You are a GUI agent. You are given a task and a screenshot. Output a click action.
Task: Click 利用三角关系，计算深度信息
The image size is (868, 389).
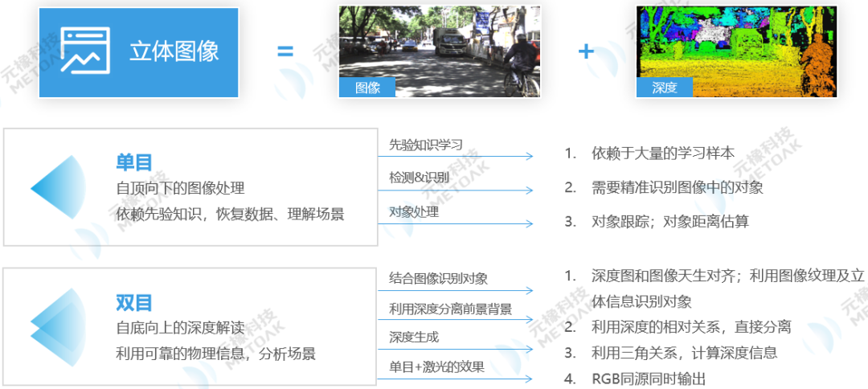pyautogui.click(x=685, y=353)
